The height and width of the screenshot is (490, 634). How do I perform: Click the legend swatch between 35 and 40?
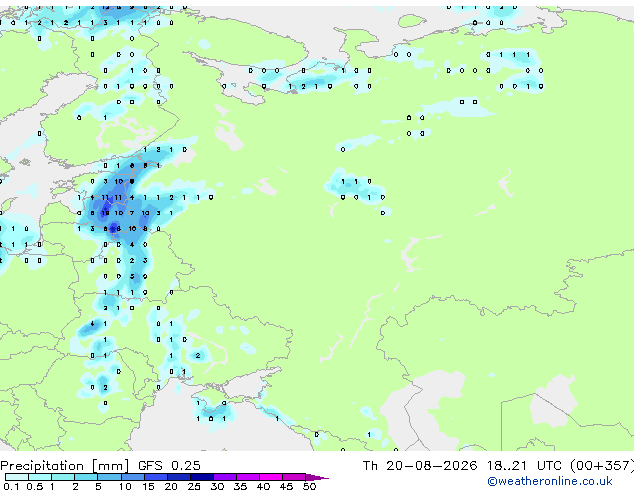[x=248, y=477]
